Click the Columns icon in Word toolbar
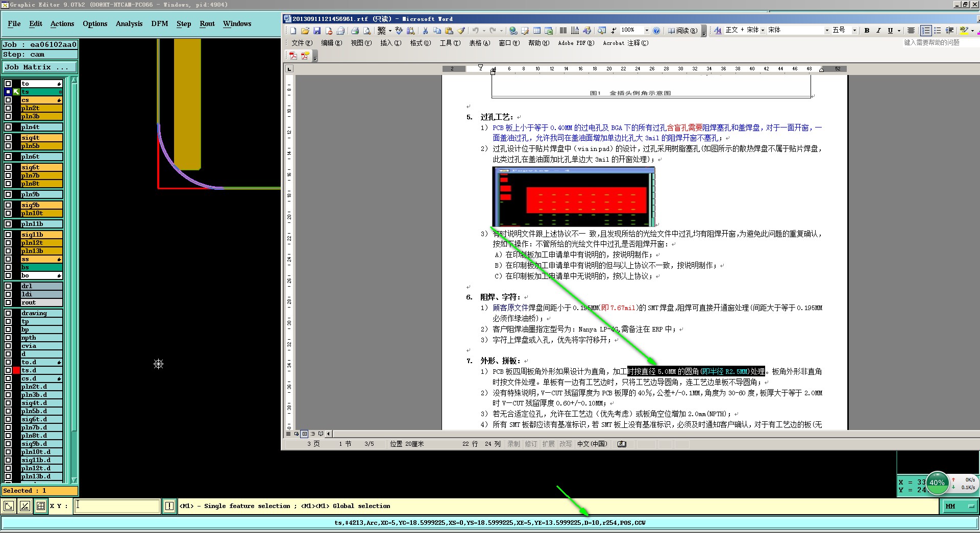Viewport: 980px width, 533px height. coord(563,31)
